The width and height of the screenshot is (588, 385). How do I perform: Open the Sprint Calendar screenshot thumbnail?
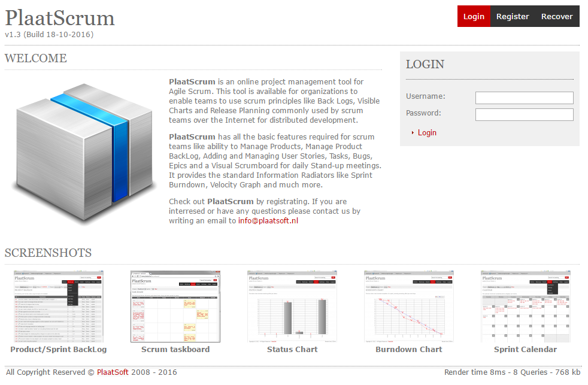click(x=526, y=307)
